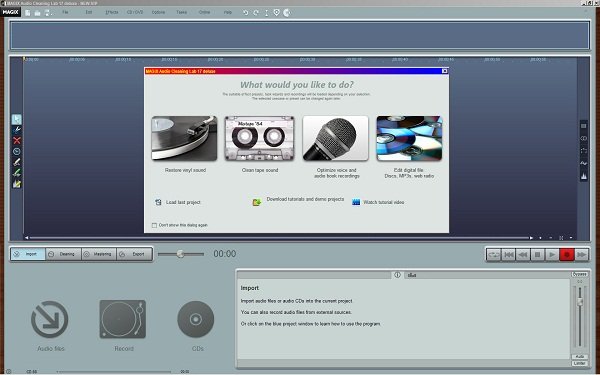Screen dimensions: 600x375
Task: Click the red record transport button
Action: 567,254
